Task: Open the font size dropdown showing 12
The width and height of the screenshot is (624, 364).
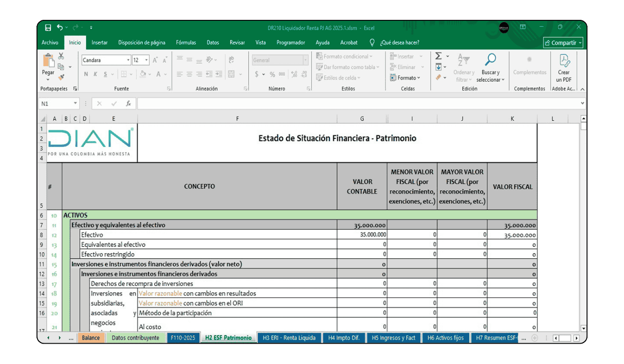Action: [146, 60]
